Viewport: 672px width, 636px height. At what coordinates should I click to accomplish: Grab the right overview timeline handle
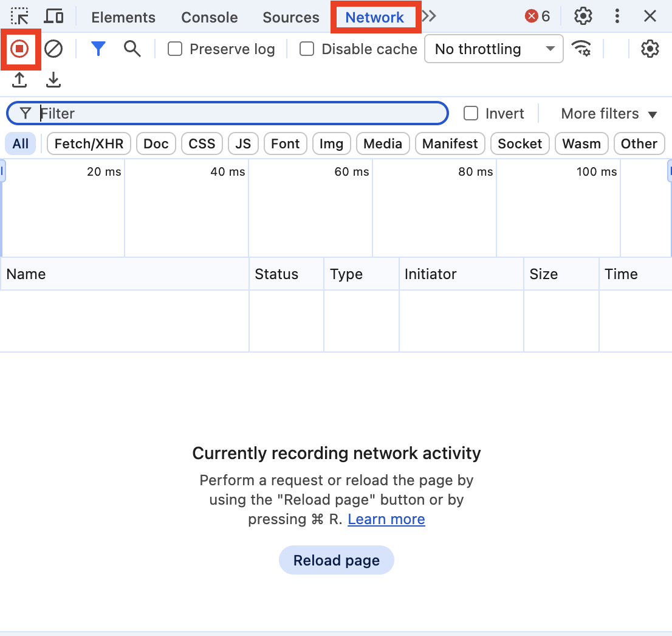670,171
